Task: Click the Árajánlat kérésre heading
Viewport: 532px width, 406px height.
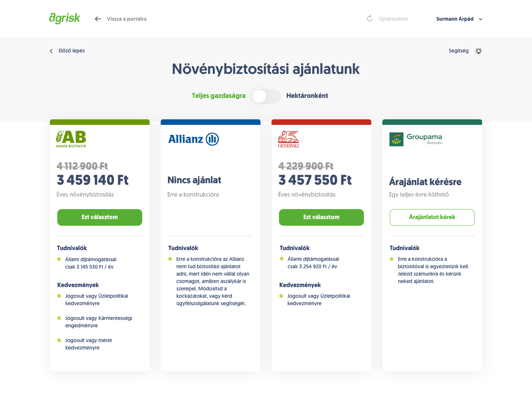Action: pyautogui.click(x=425, y=182)
